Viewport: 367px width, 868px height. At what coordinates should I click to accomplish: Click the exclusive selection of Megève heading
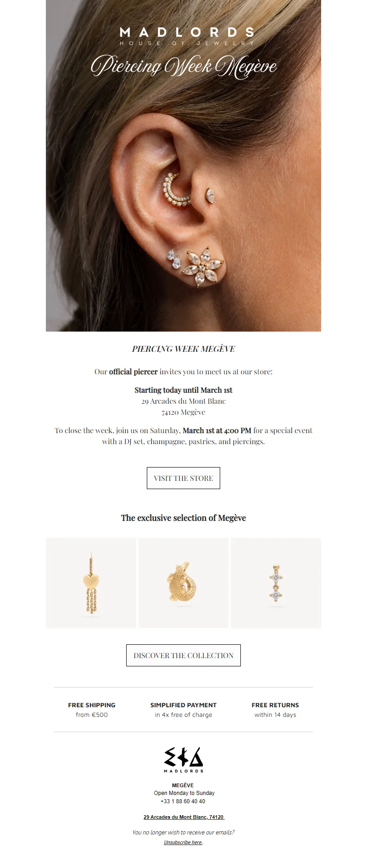tap(183, 518)
